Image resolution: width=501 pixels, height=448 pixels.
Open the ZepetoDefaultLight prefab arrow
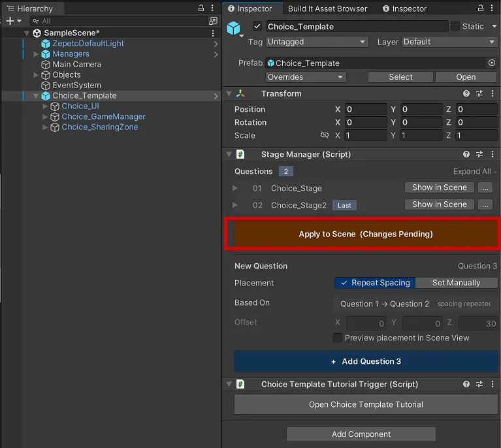tap(216, 44)
